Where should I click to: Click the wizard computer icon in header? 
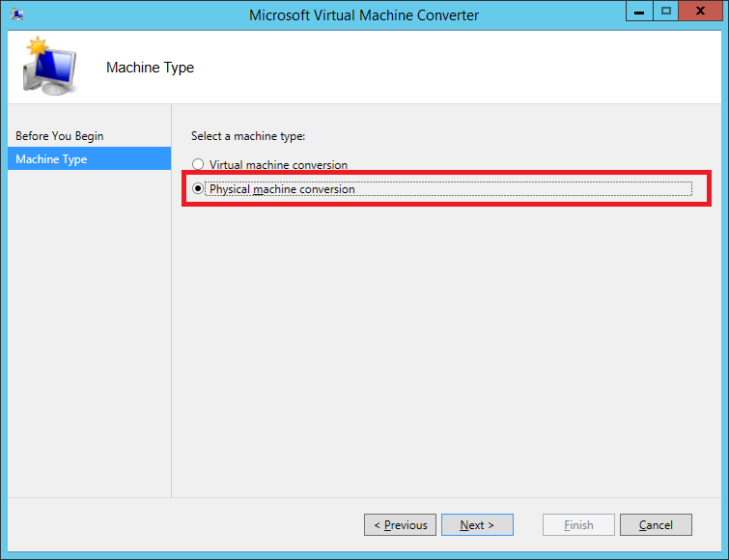[x=46, y=66]
